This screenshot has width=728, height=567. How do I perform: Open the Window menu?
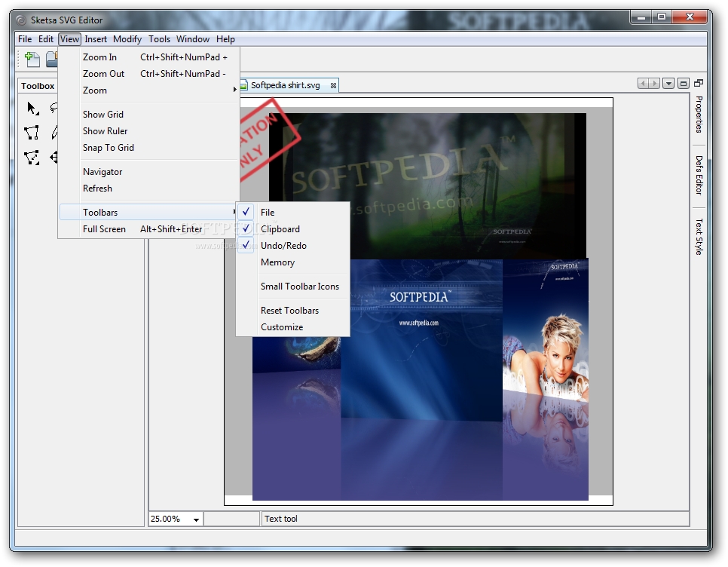click(x=193, y=39)
